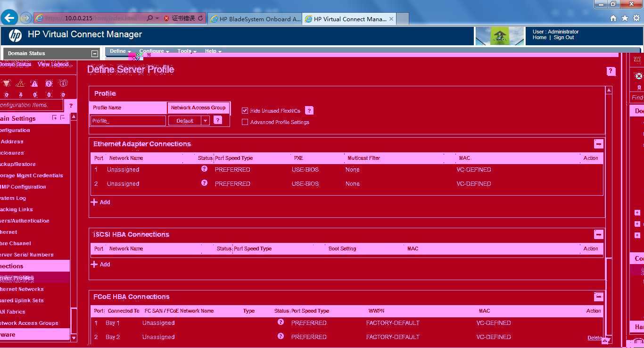Open the Tools menu
This screenshot has height=348, width=644.
(187, 51)
